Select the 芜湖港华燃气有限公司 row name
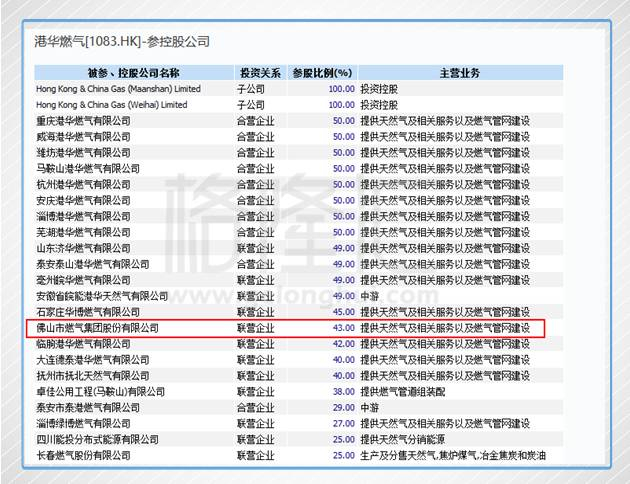This screenshot has width=630, height=484. [x=83, y=232]
